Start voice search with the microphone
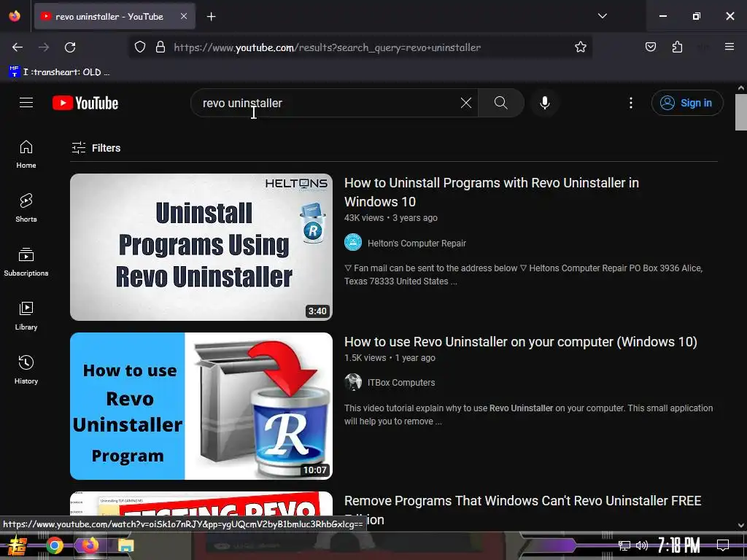 (544, 103)
